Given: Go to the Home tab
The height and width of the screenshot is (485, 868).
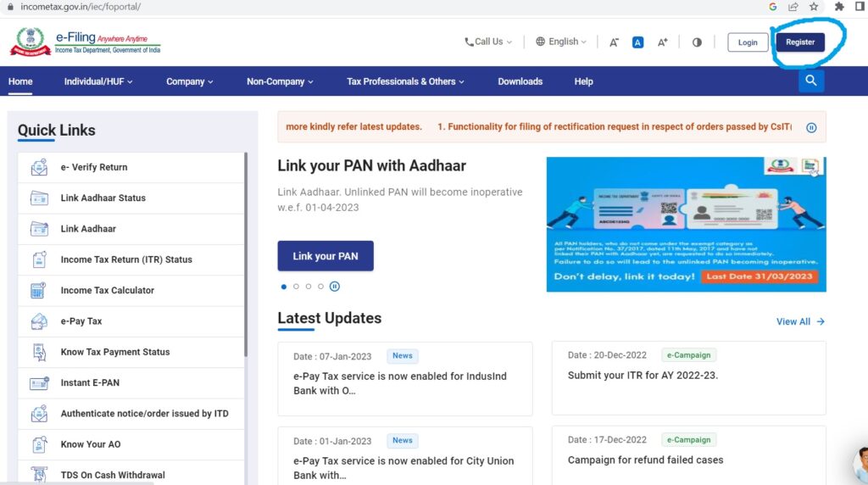Looking at the screenshot, I should click(x=20, y=81).
